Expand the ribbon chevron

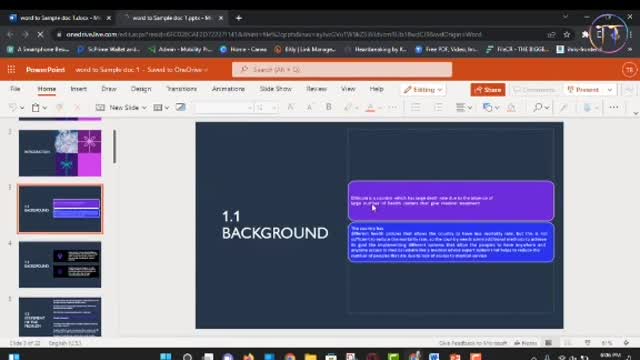636,113
